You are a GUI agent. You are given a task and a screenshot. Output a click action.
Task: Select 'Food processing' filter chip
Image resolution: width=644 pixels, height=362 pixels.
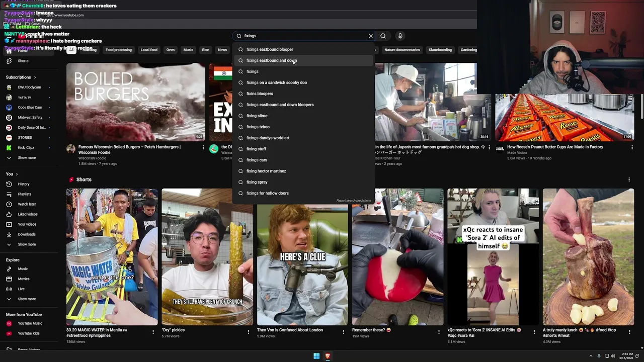tap(119, 50)
